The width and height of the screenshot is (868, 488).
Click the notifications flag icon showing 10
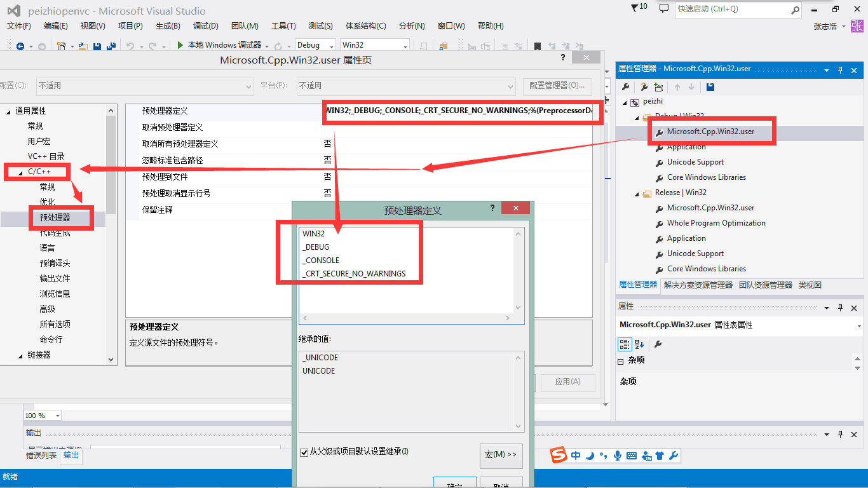[x=639, y=8]
